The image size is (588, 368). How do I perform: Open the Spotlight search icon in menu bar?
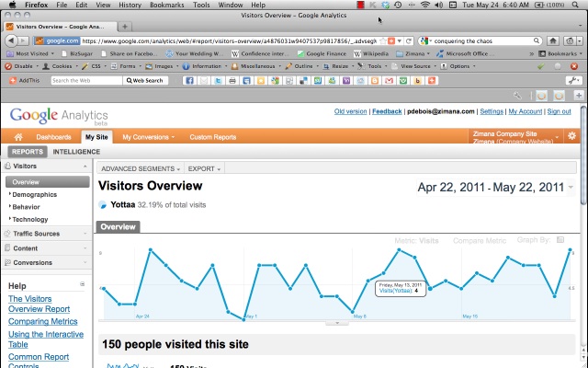coord(575,5)
